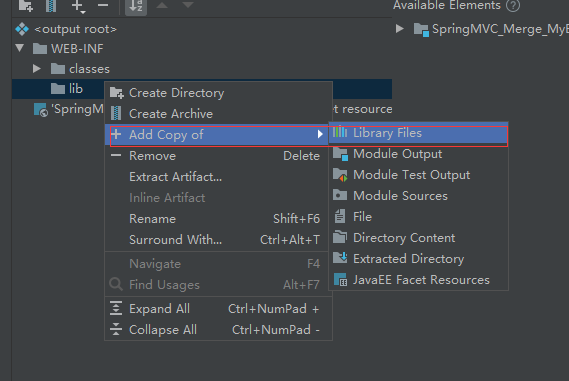Click the Module Test Output icon
Viewport: 569px width, 381px height.
tap(340, 175)
